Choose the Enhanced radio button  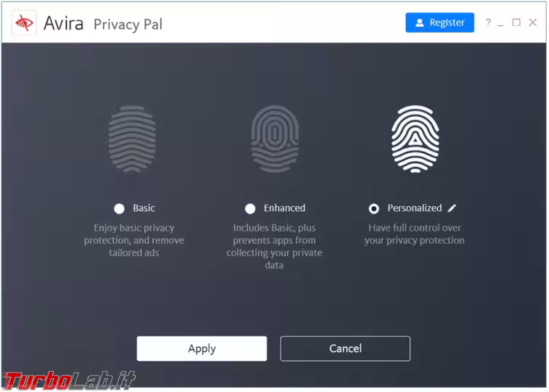[x=251, y=208]
